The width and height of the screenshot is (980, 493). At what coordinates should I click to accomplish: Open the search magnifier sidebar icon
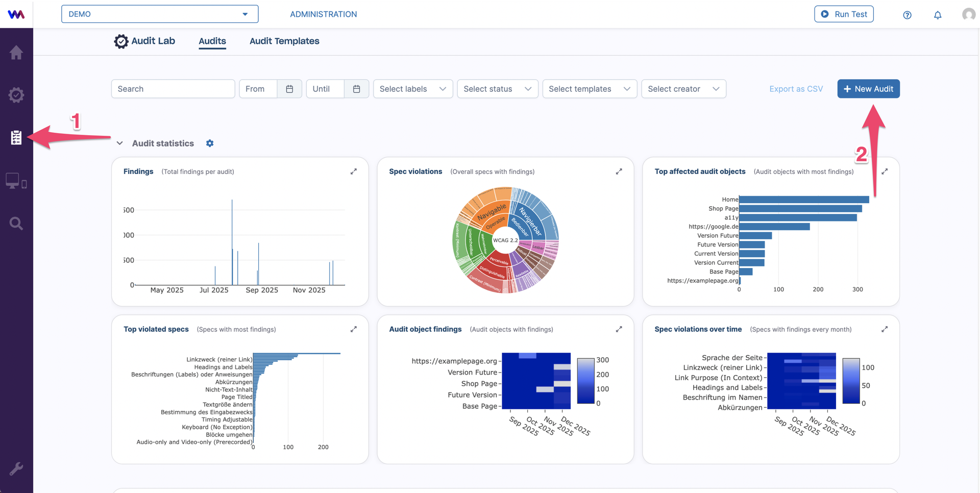(x=16, y=224)
